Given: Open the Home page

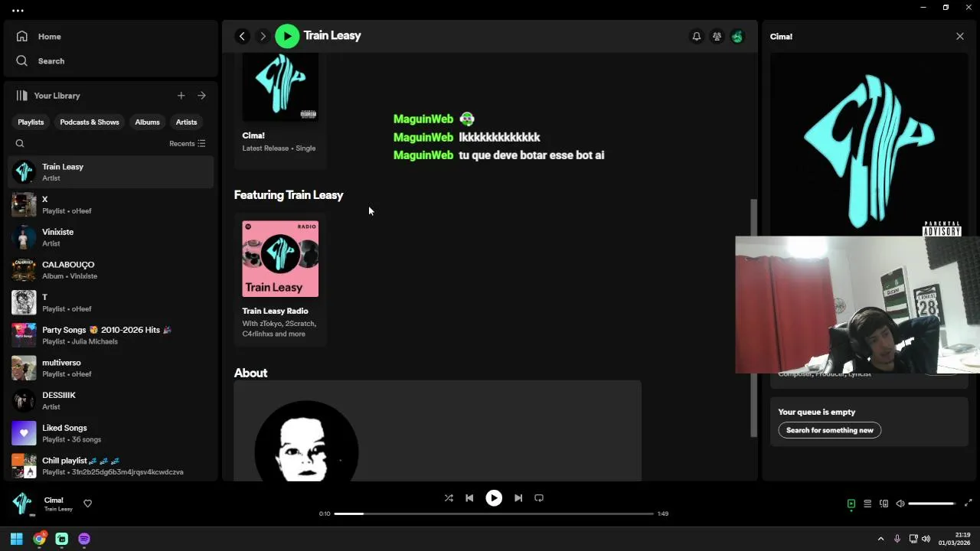Looking at the screenshot, I should pyautogui.click(x=38, y=36).
